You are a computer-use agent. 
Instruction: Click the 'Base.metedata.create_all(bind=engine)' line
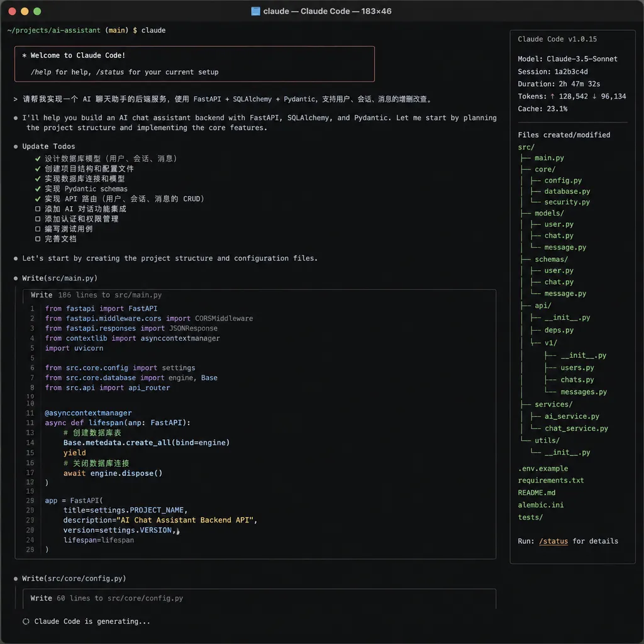[146, 443]
